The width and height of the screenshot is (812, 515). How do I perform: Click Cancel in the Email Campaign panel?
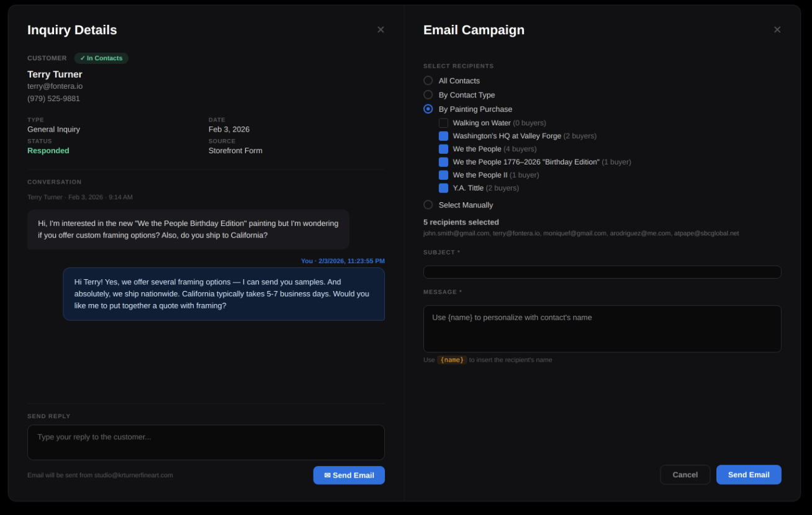coord(685,475)
